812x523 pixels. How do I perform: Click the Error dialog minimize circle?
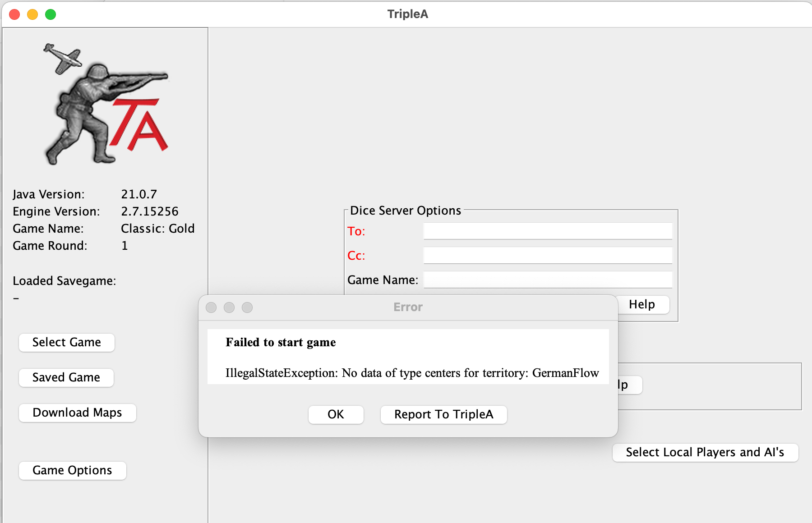[x=229, y=307]
